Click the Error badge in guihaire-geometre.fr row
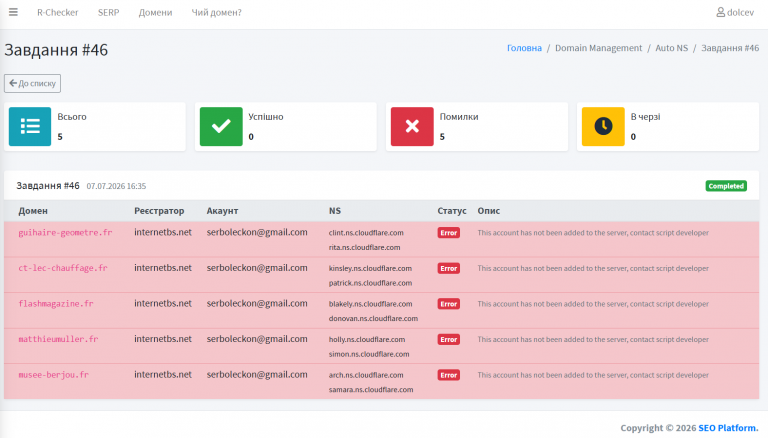Image resolution: width=768 pixels, height=438 pixels. [448, 233]
